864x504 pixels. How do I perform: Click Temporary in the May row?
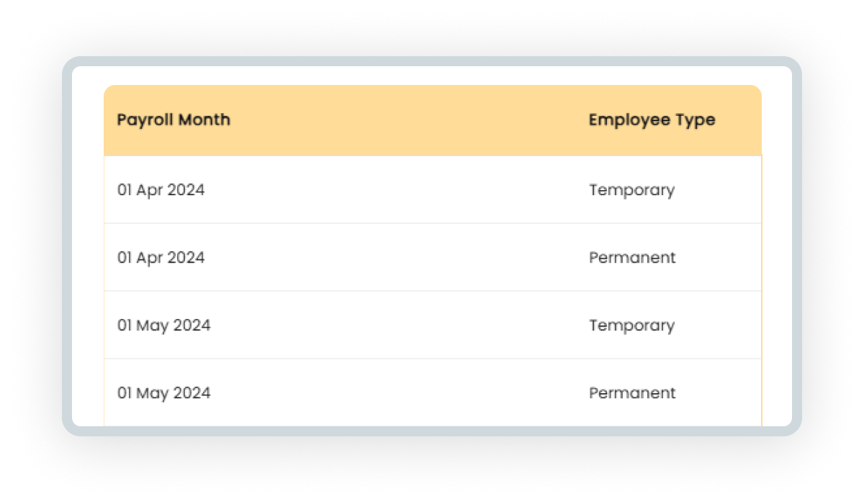click(632, 326)
